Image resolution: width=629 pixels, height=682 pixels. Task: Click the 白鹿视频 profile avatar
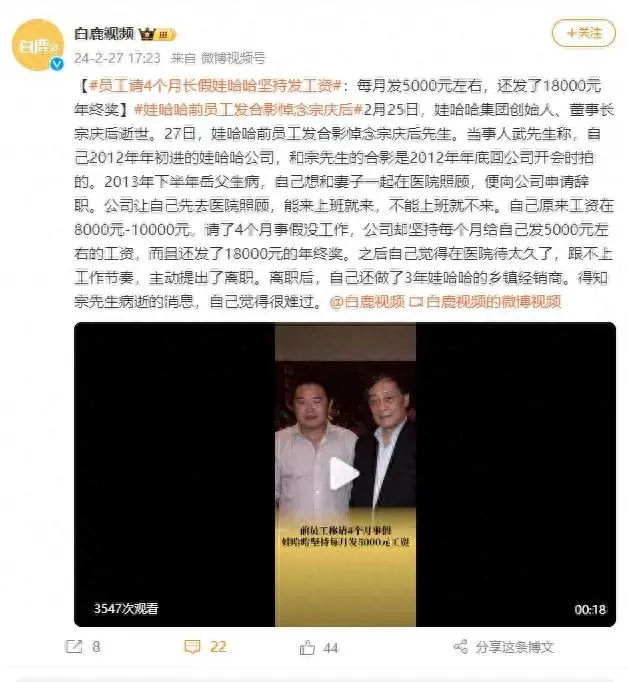pos(37,45)
